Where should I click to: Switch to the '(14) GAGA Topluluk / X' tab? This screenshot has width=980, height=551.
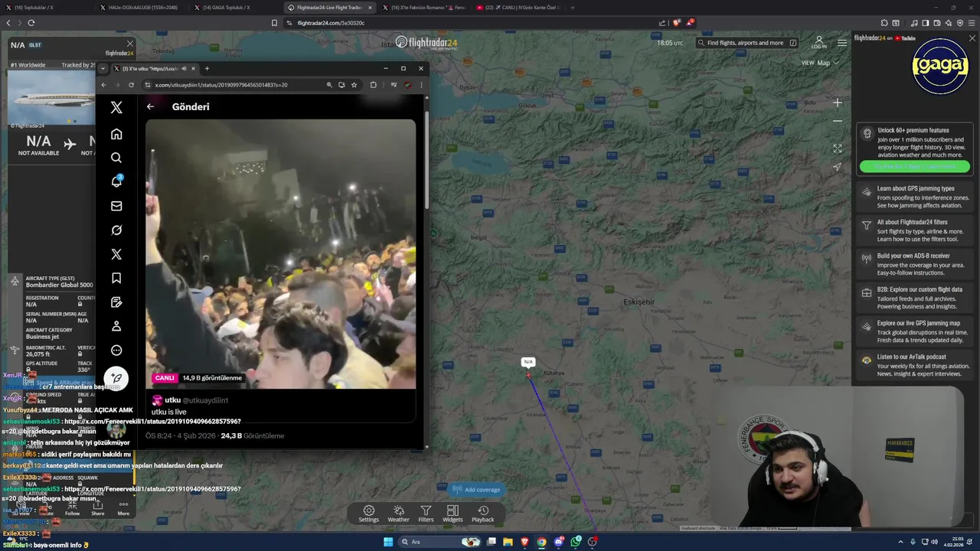(236, 8)
